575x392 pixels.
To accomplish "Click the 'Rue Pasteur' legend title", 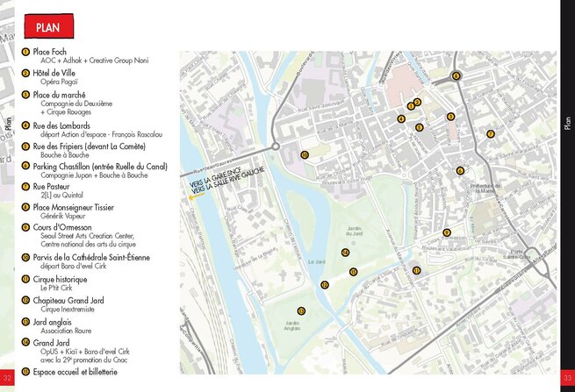I will [x=51, y=186].
